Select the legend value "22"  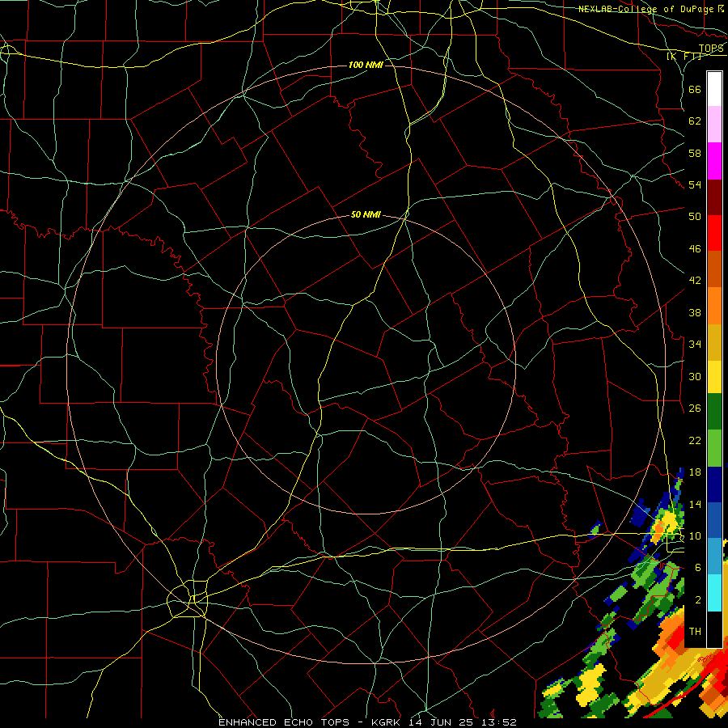click(695, 440)
